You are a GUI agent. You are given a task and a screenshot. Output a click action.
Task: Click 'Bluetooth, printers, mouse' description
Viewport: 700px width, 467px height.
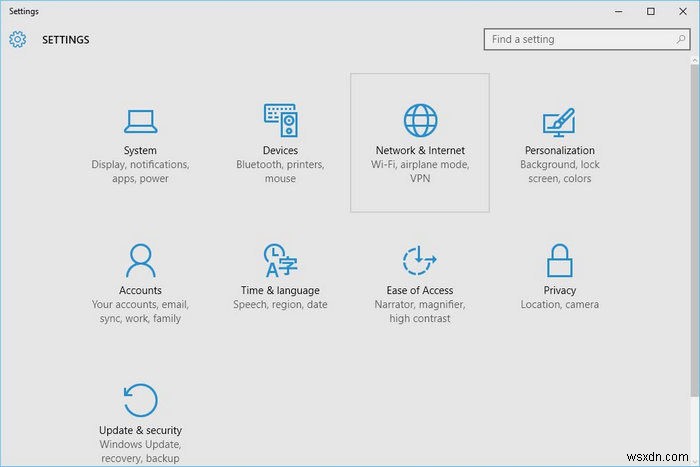[x=280, y=171]
